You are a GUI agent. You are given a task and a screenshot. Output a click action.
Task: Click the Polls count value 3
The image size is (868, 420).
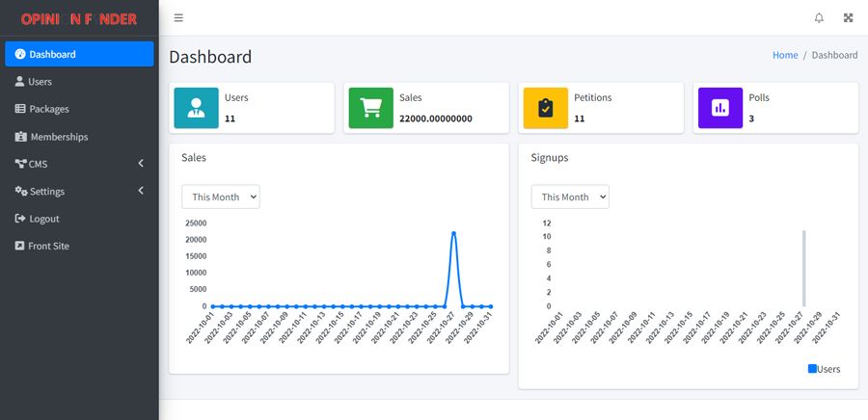tap(751, 118)
